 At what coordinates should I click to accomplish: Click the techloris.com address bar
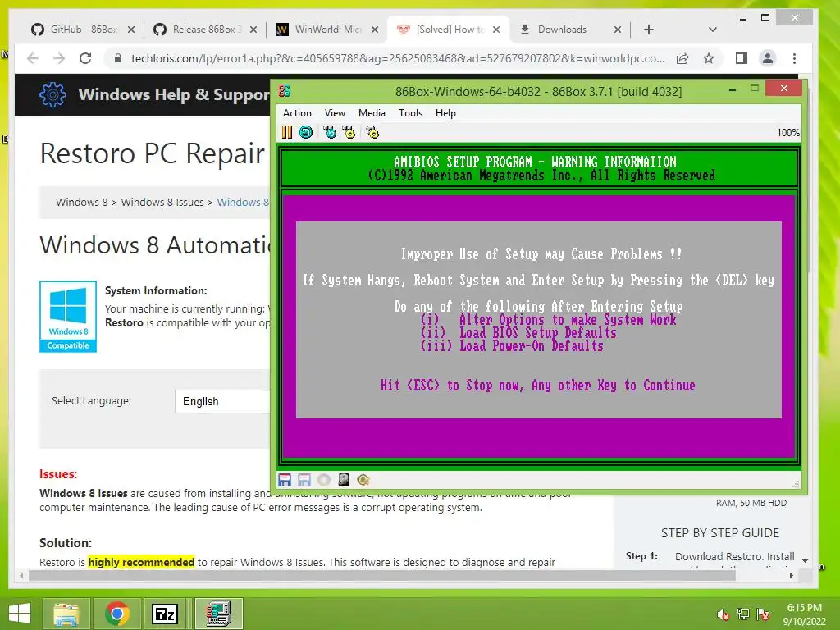[x=398, y=58]
